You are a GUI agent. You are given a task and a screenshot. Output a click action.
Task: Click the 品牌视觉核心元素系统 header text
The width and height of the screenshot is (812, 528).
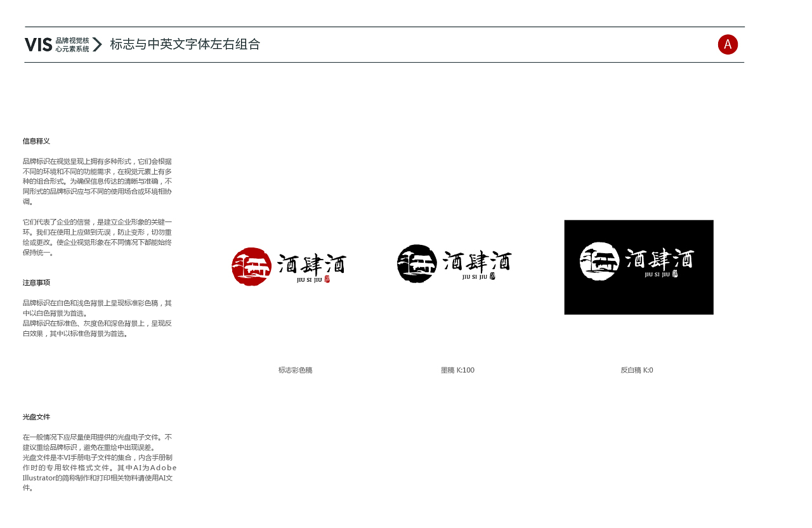point(72,44)
